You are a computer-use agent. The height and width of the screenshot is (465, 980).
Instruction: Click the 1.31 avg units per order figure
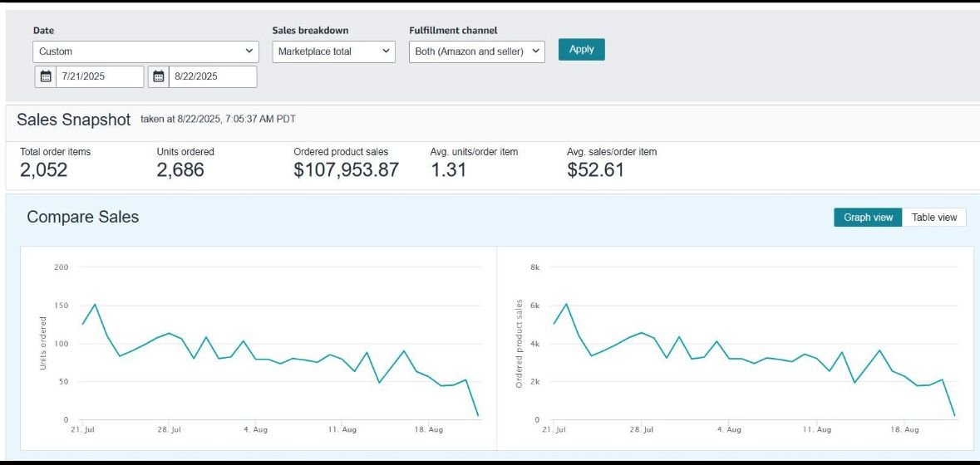point(449,170)
